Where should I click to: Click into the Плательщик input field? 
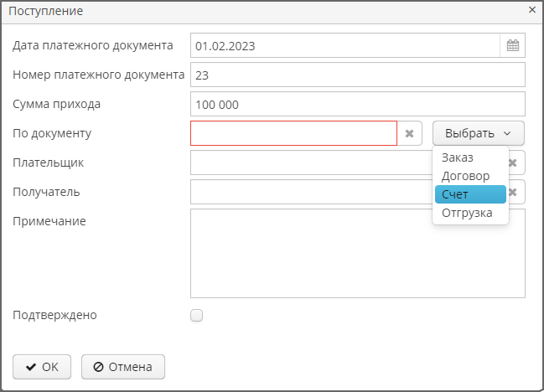(311, 162)
